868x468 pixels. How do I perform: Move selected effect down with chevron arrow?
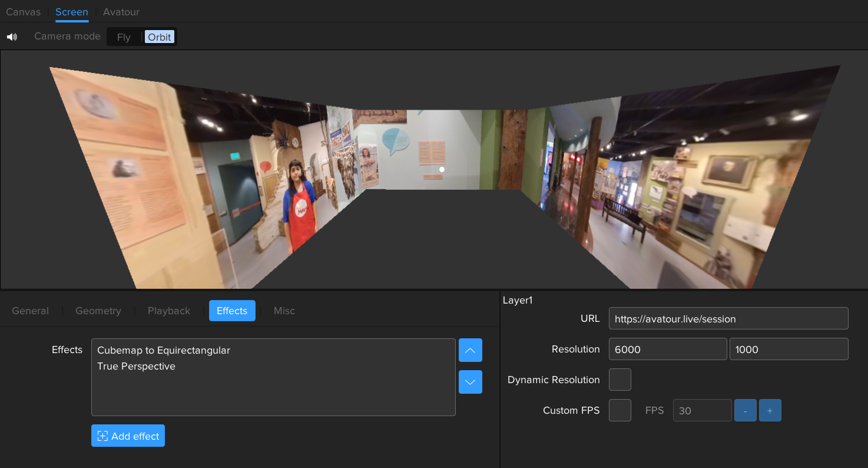click(x=470, y=382)
